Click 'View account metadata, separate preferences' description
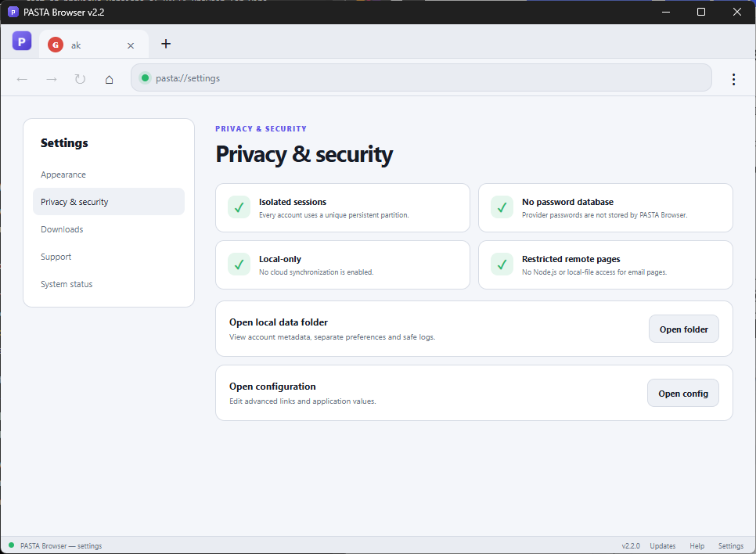The height and width of the screenshot is (554, 756). pos(332,337)
